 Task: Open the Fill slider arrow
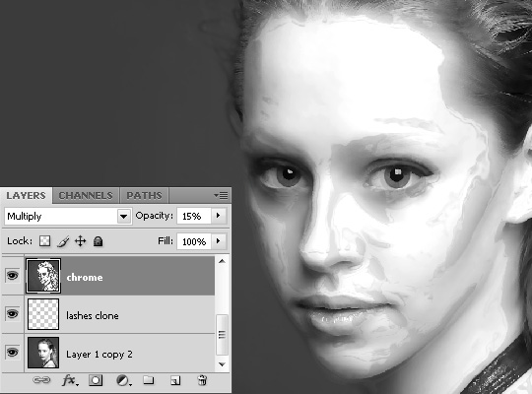click(218, 241)
